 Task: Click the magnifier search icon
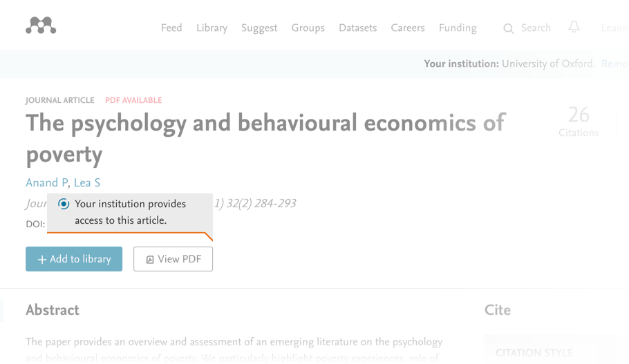[x=509, y=28]
